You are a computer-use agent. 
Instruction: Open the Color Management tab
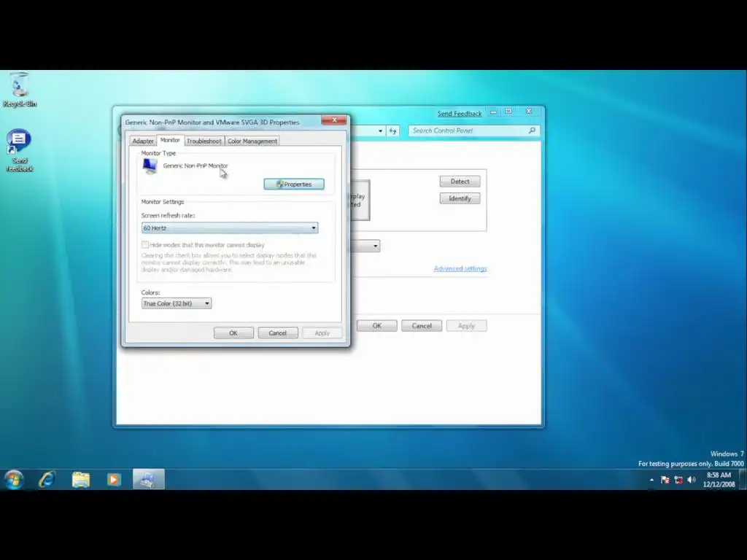(252, 141)
